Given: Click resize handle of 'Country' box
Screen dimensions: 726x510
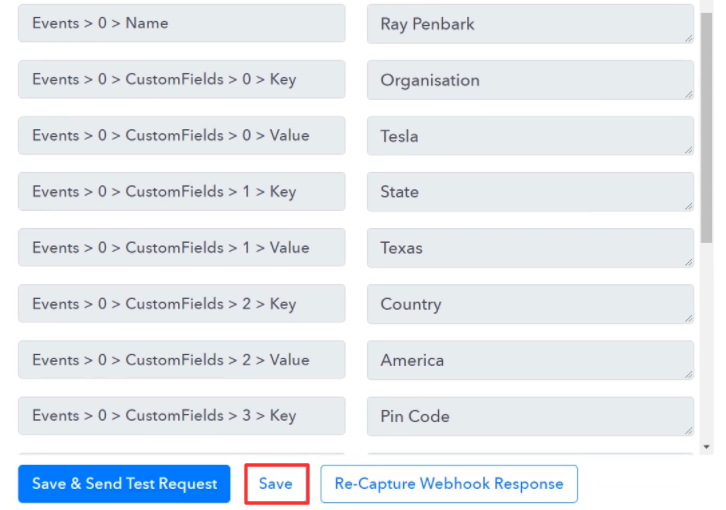Looking at the screenshot, I should (688, 319).
